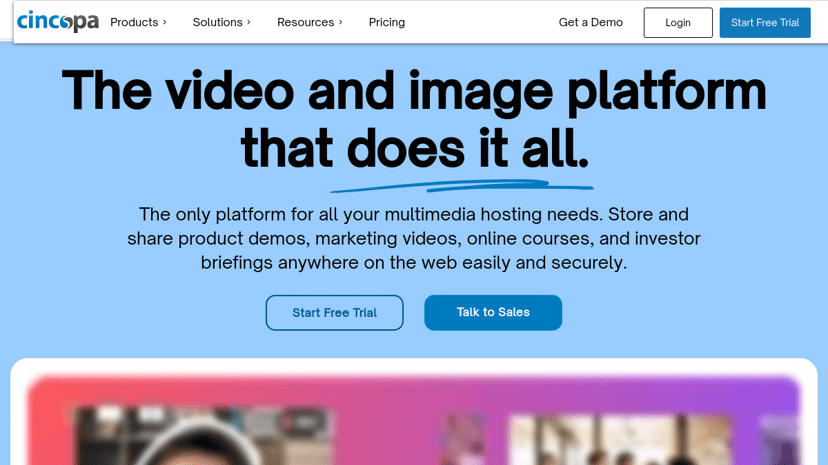The width and height of the screenshot is (828, 465).
Task: Expand the Resources chevron arrow
Action: [x=341, y=23]
